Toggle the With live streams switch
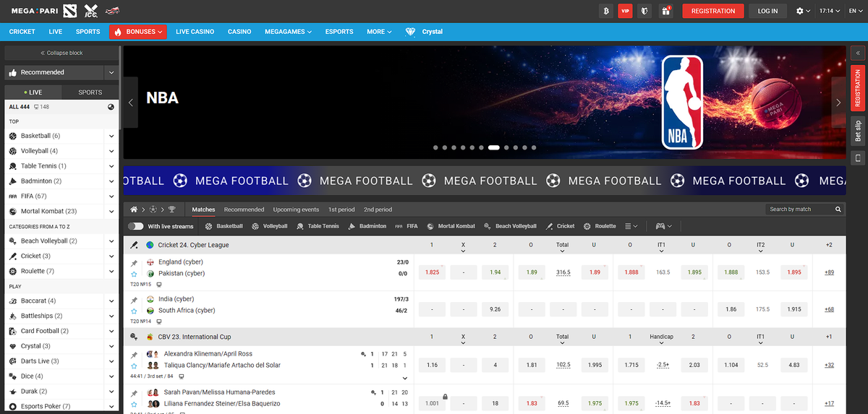The image size is (868, 414). point(135,226)
